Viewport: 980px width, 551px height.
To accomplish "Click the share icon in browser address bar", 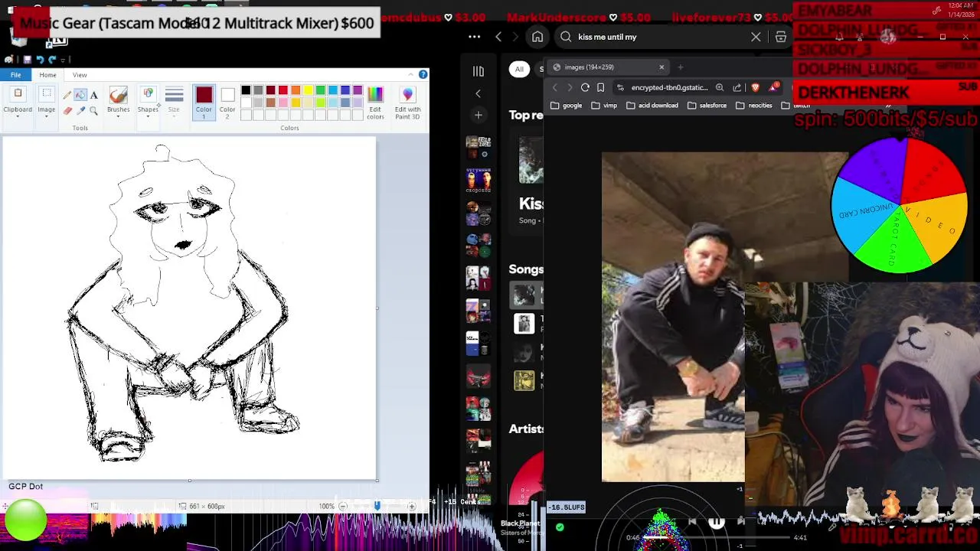I will click(x=737, y=87).
